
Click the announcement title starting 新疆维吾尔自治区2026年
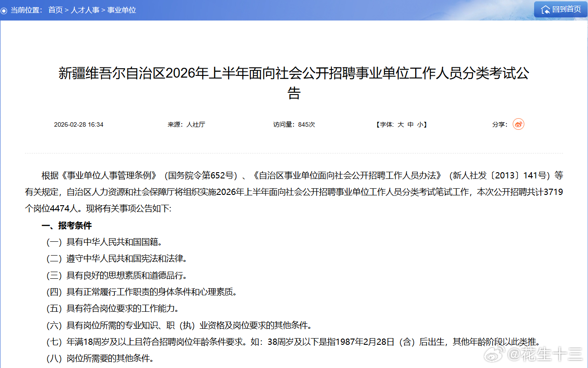294,83
